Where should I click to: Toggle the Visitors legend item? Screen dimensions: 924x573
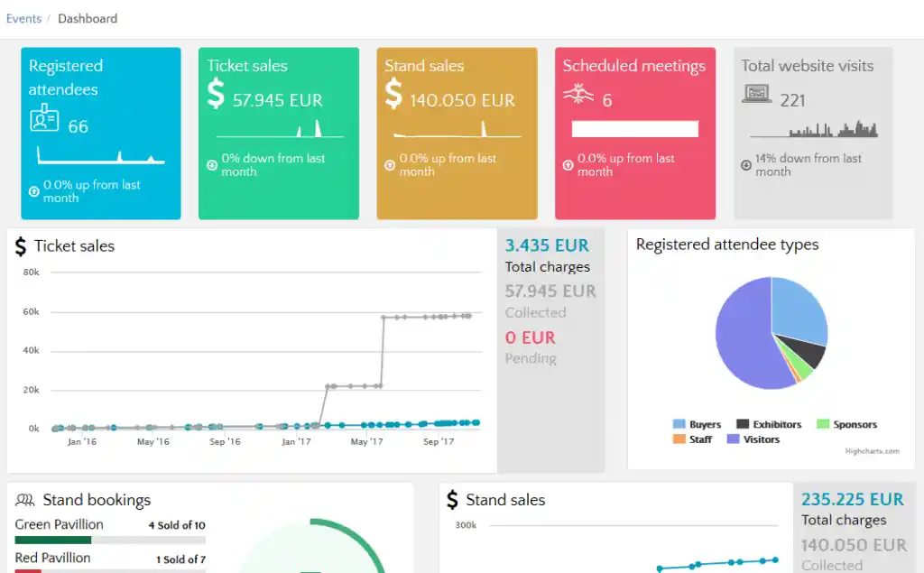(753, 439)
